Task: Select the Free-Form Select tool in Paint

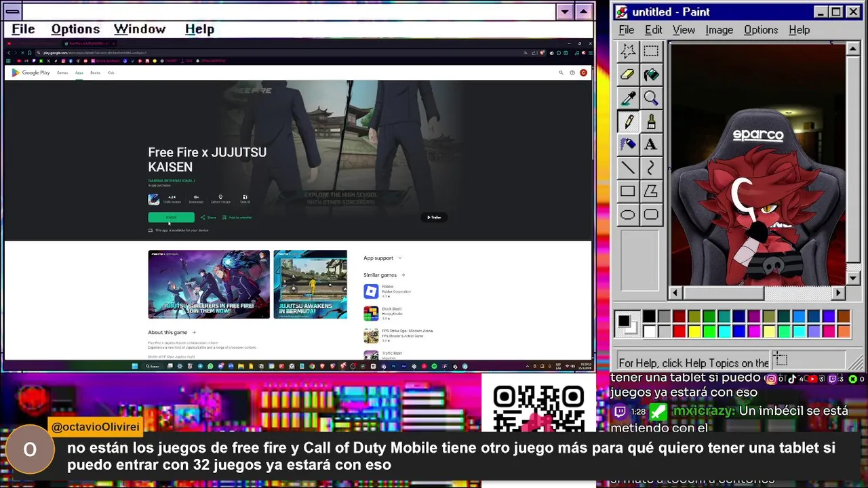Action: point(628,52)
